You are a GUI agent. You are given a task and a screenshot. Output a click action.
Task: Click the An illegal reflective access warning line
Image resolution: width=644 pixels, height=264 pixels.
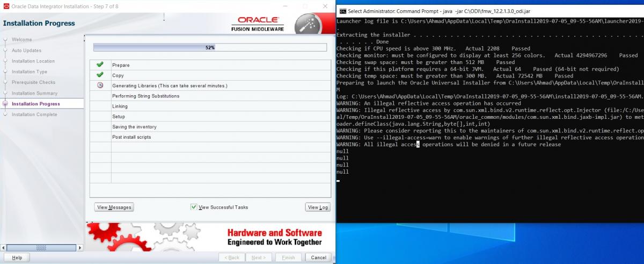click(x=429, y=103)
